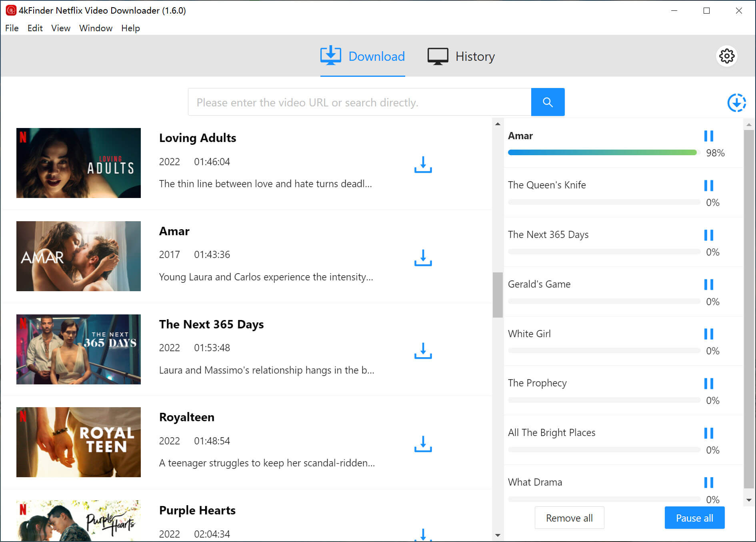The image size is (756, 542).
Task: Open the Help menu
Action: click(130, 28)
